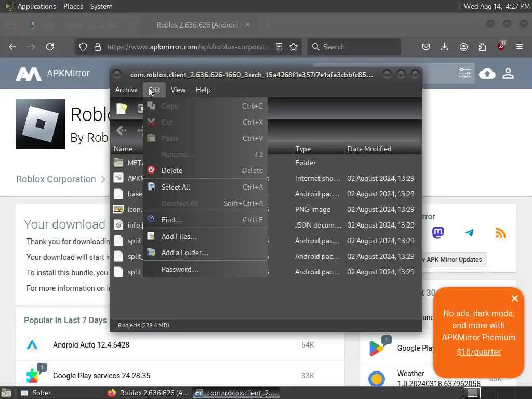
Task: Click the Delete entry in Edit menu
Action: pyautogui.click(x=205, y=170)
